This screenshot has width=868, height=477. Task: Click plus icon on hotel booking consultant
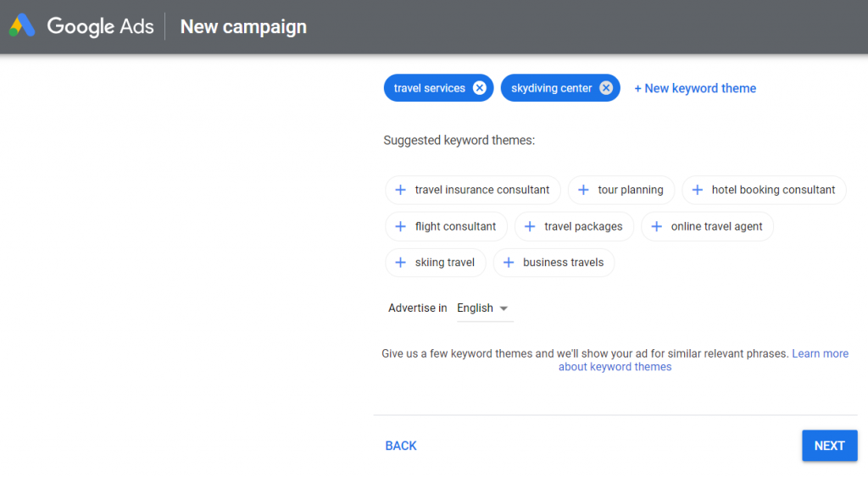coord(697,190)
